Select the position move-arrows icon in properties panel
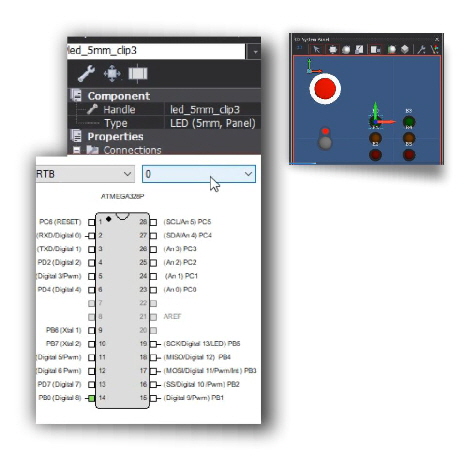 point(112,73)
